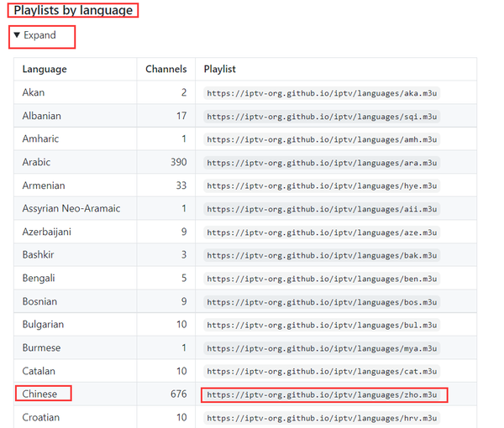Select the Bengali playlist URL
This screenshot has height=428, width=504.
(323, 279)
